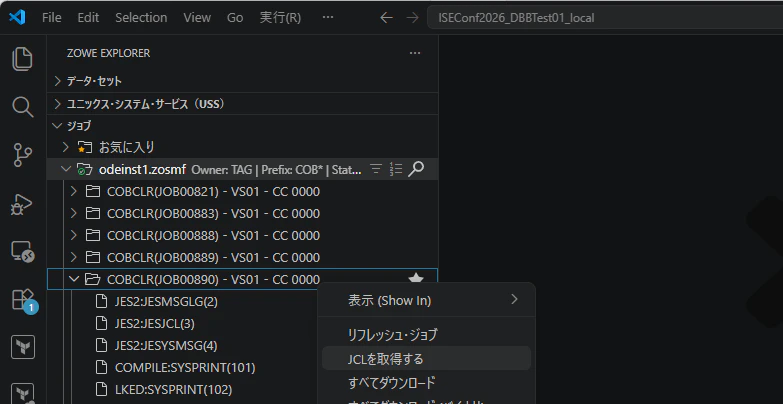
Task: Open the View menu
Action: point(197,18)
